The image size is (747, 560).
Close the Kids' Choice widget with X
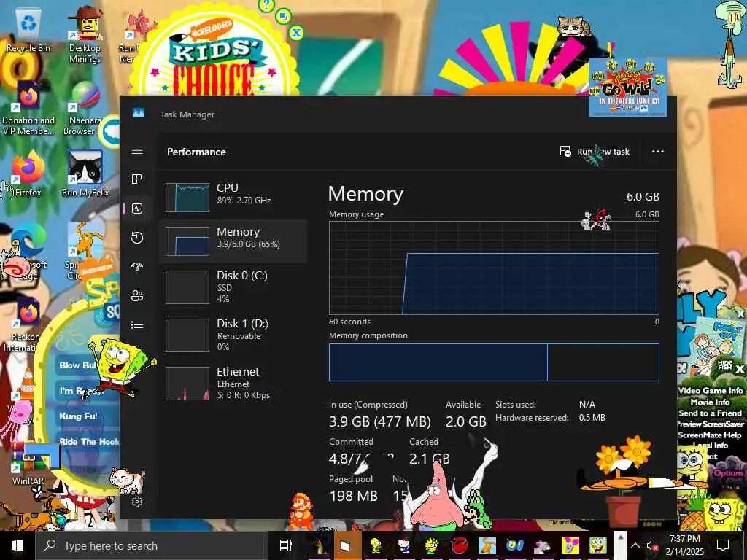(296, 33)
